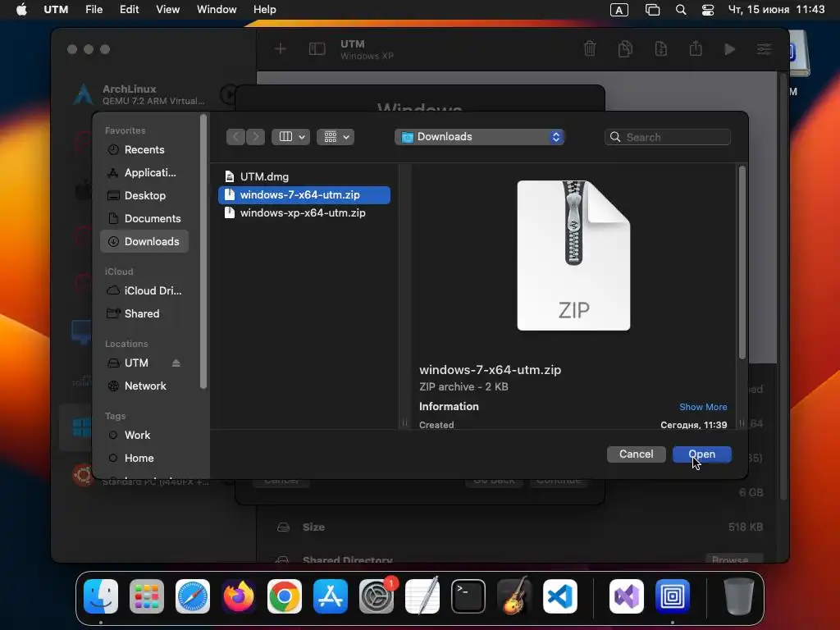Click the trash icon in UTM toolbar
The image size is (840, 630).
pos(590,49)
